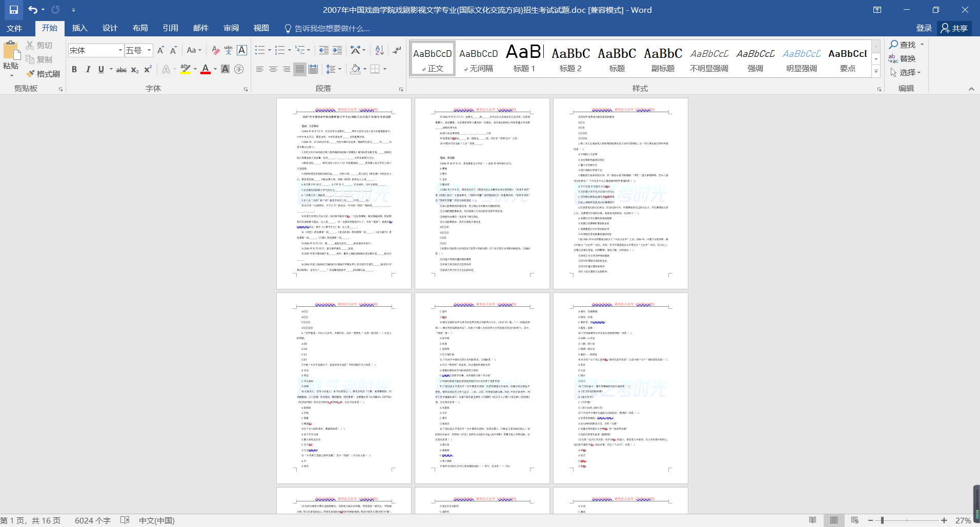The width and height of the screenshot is (980, 527).
Task: Open the font size dropdown 五号
Action: (x=149, y=50)
